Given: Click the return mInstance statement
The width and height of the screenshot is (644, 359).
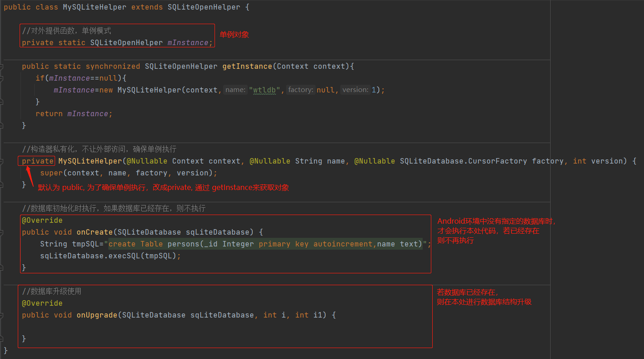Looking at the screenshot, I should 74,114.
